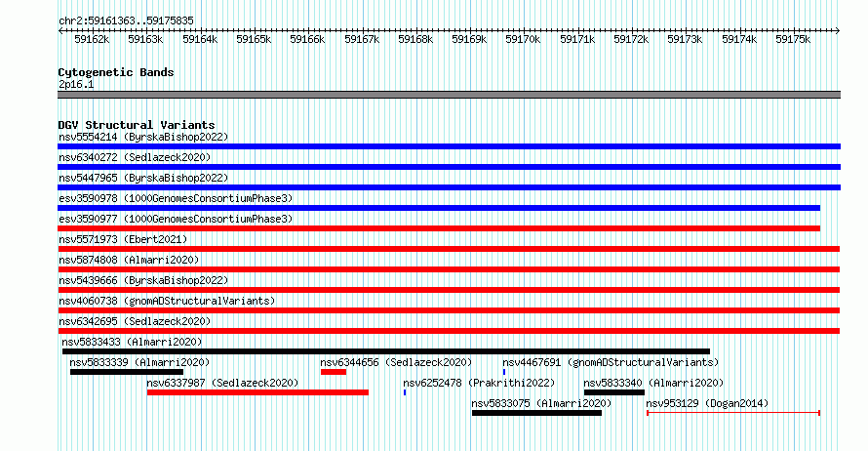Click the nsv5874808 (Almarri2020) label
Viewport: 868px width, 451px height.
tap(129, 260)
